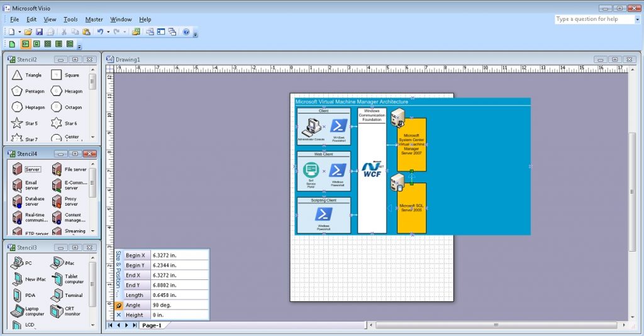Viewport: 644px width, 336px height.
Task: Click the Shapes stencil folder icon
Action: (x=136, y=32)
